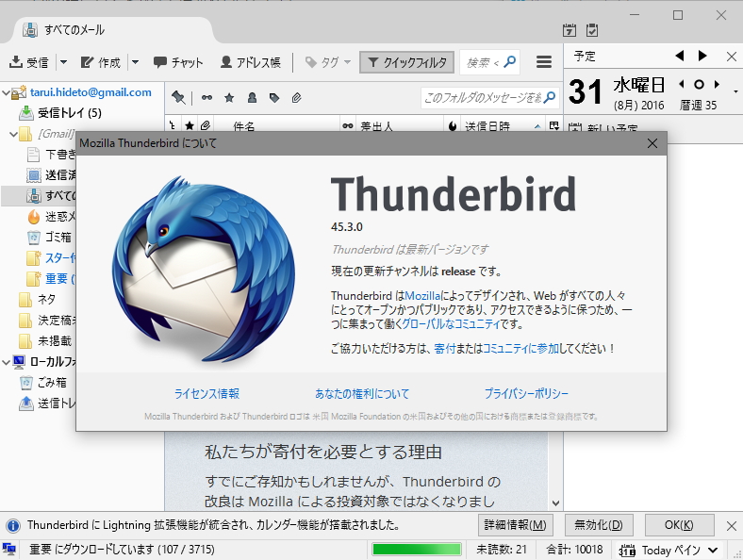
Task: Open the dropdown arrow next to 受信
Action: [63, 62]
